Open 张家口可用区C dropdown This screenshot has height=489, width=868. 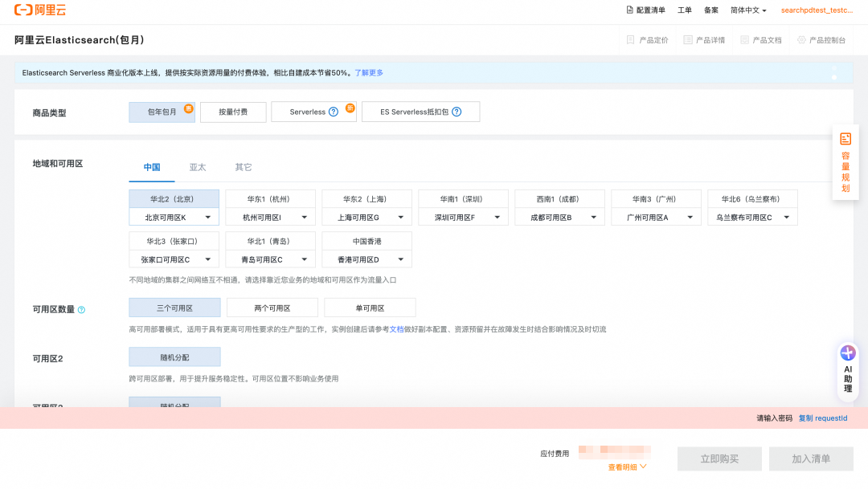click(174, 259)
